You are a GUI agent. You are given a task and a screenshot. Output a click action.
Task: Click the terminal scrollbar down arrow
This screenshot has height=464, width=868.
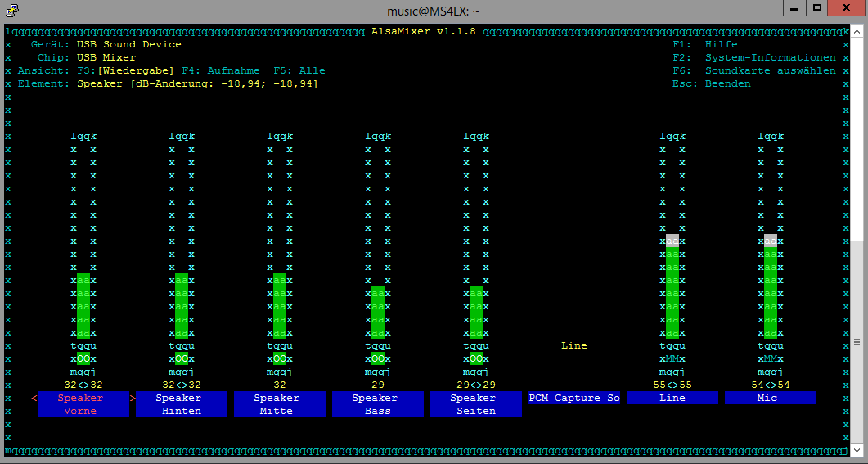(857, 449)
